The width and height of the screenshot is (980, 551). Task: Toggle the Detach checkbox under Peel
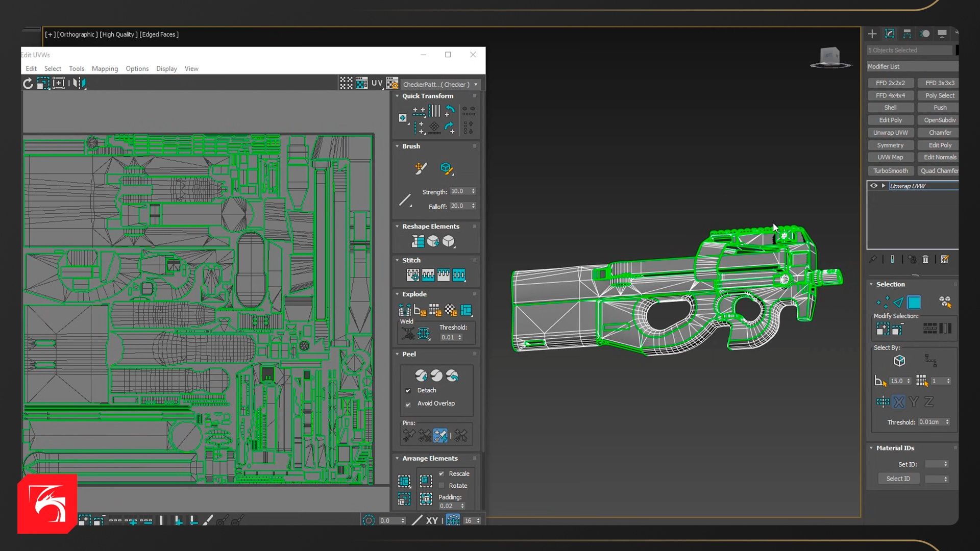408,391
